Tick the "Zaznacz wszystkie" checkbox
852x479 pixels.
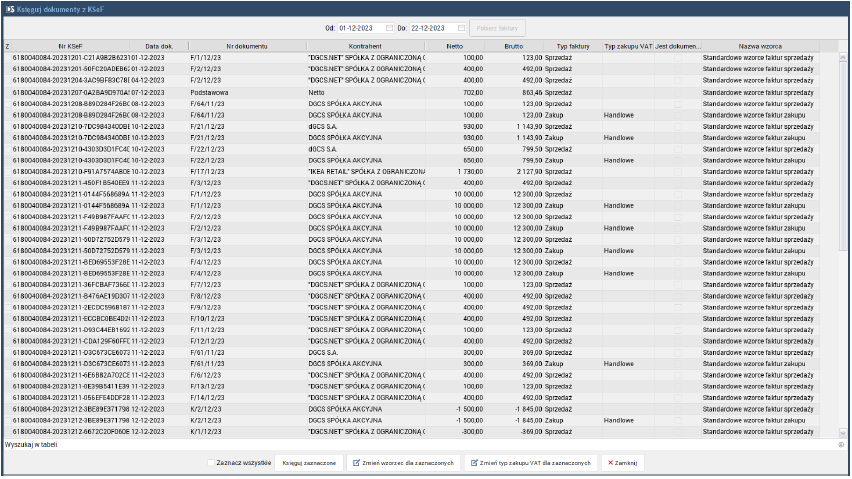pyautogui.click(x=210, y=463)
